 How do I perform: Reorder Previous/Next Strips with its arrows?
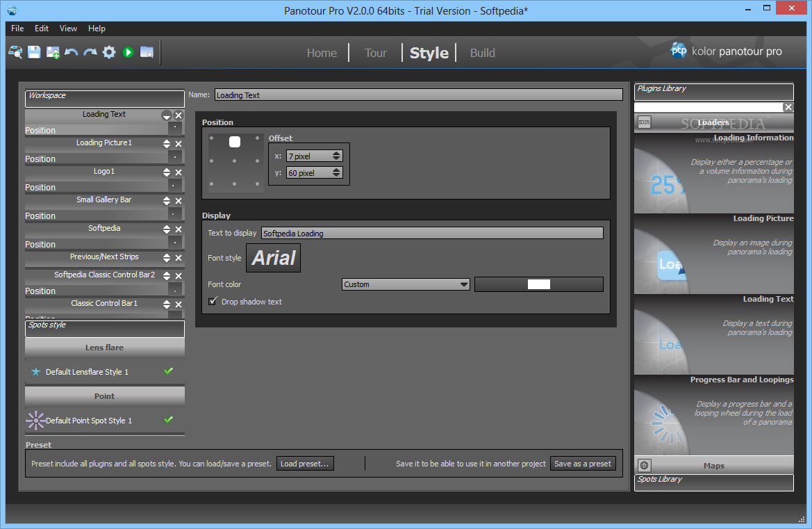tap(166, 258)
